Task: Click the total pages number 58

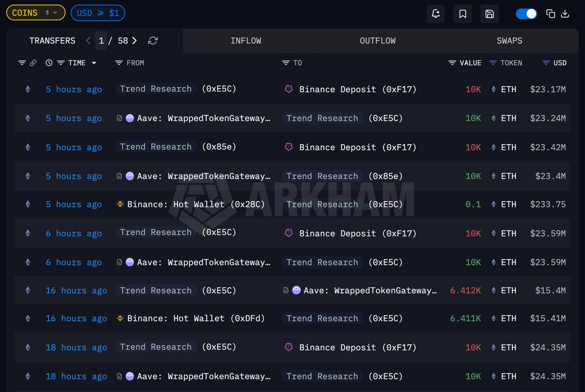Action: click(123, 40)
